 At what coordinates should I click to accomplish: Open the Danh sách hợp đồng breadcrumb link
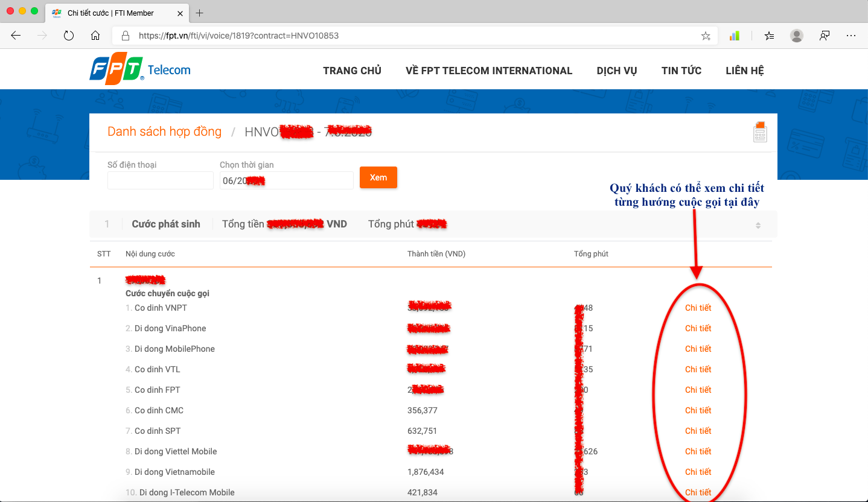164,132
